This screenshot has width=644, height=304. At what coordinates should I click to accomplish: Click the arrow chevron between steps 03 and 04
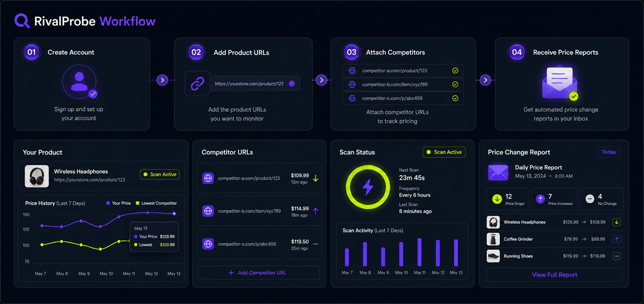coord(486,80)
